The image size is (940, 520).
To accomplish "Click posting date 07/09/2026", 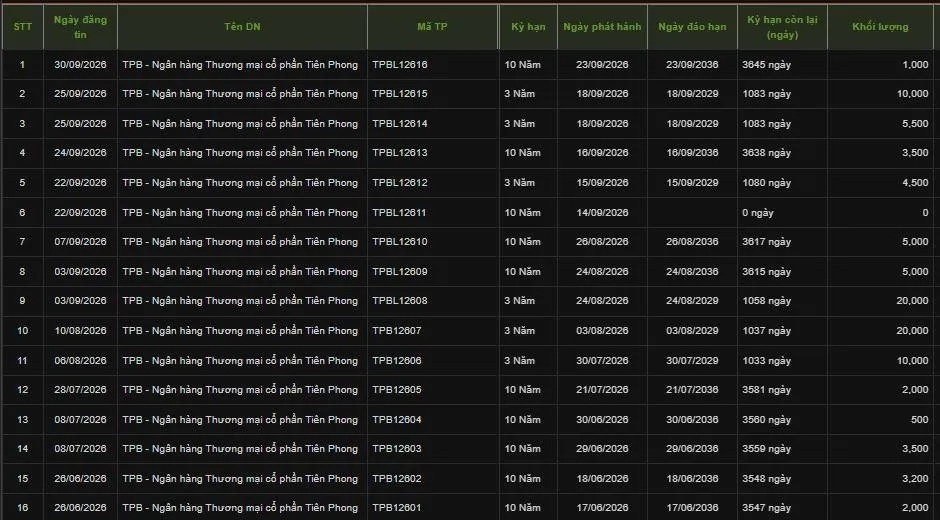I will 80,242.
